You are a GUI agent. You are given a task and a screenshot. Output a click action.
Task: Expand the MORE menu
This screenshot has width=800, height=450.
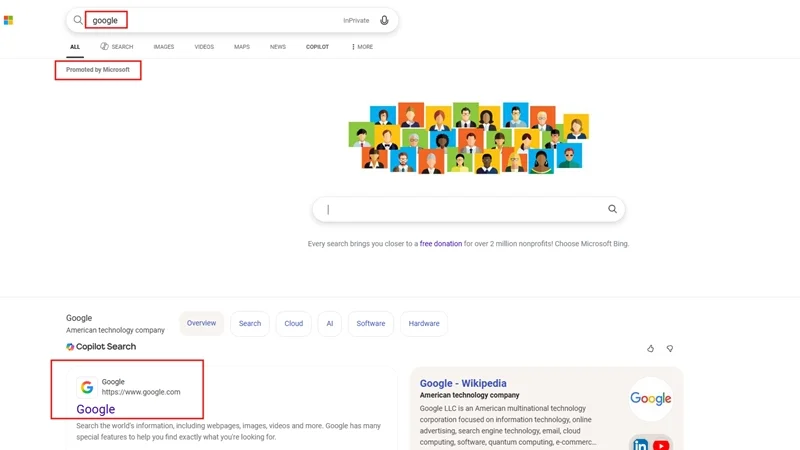point(362,47)
